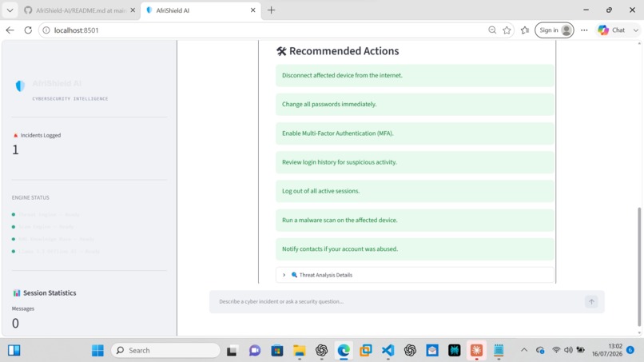
Task: Open the VirtualBox taskbar icon
Action: (x=365, y=351)
